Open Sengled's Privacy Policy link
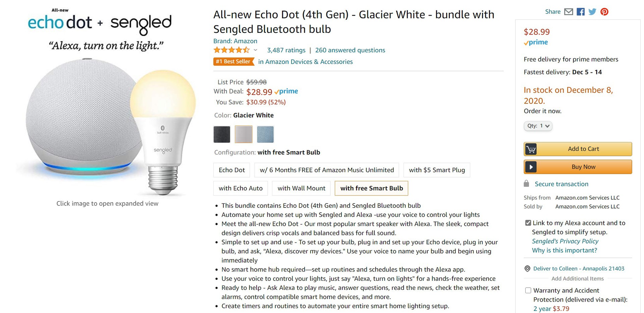This screenshot has width=644, height=313. pos(565,241)
